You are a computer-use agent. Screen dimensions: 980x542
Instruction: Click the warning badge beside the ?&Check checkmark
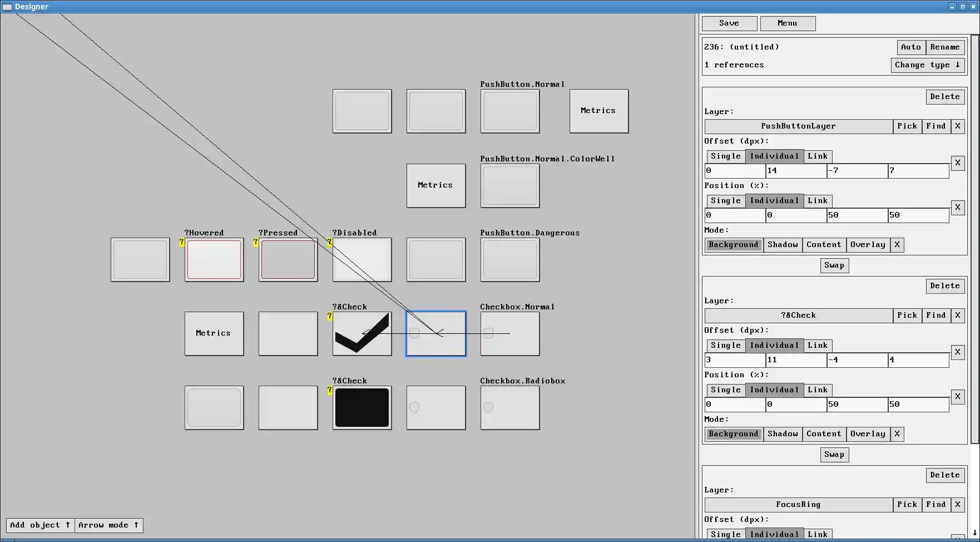pos(329,316)
